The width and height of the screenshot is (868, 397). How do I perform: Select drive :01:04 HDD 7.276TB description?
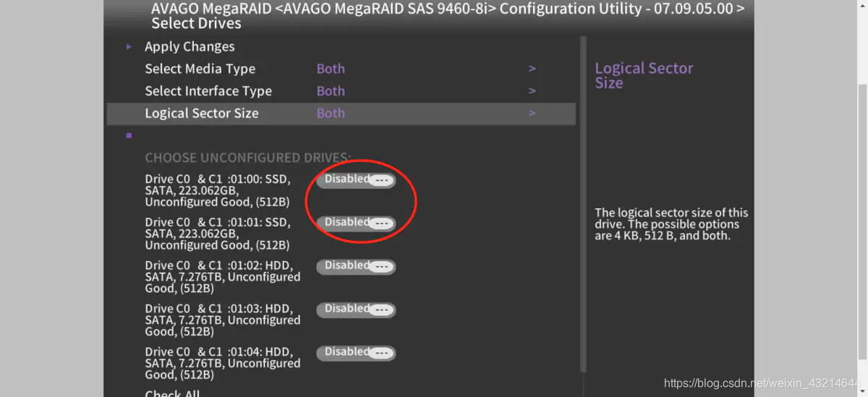(223, 364)
